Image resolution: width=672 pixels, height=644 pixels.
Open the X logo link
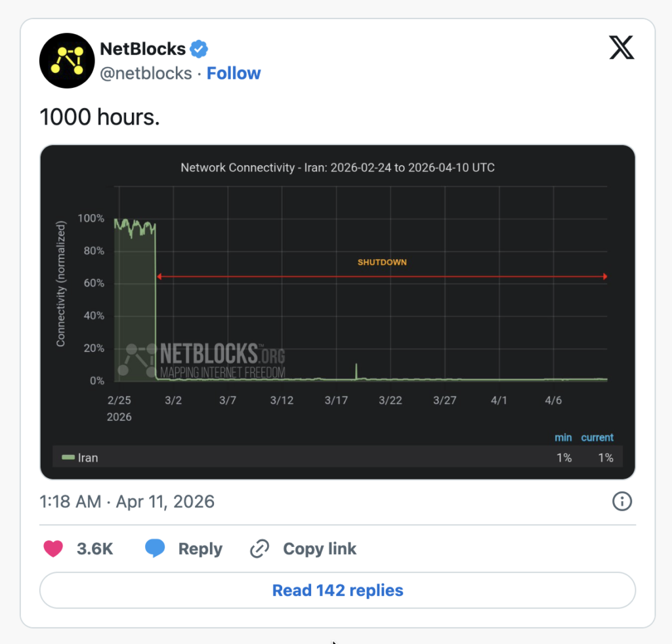coord(621,48)
